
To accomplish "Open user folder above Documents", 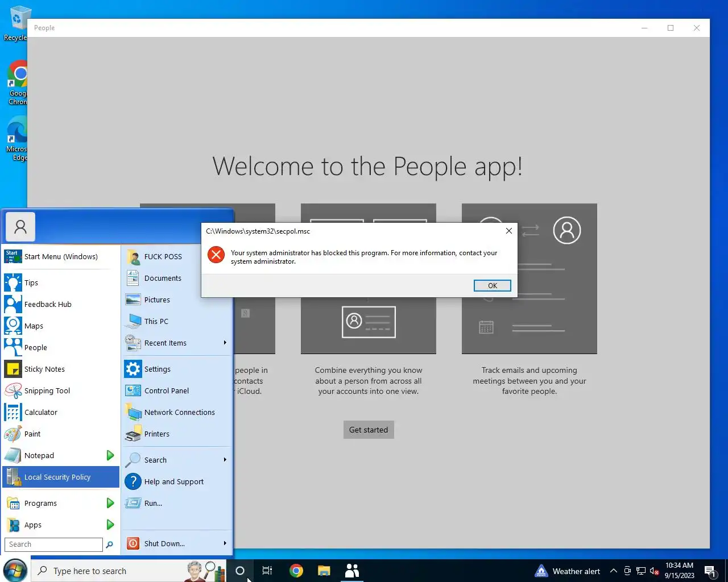I will coord(177,256).
